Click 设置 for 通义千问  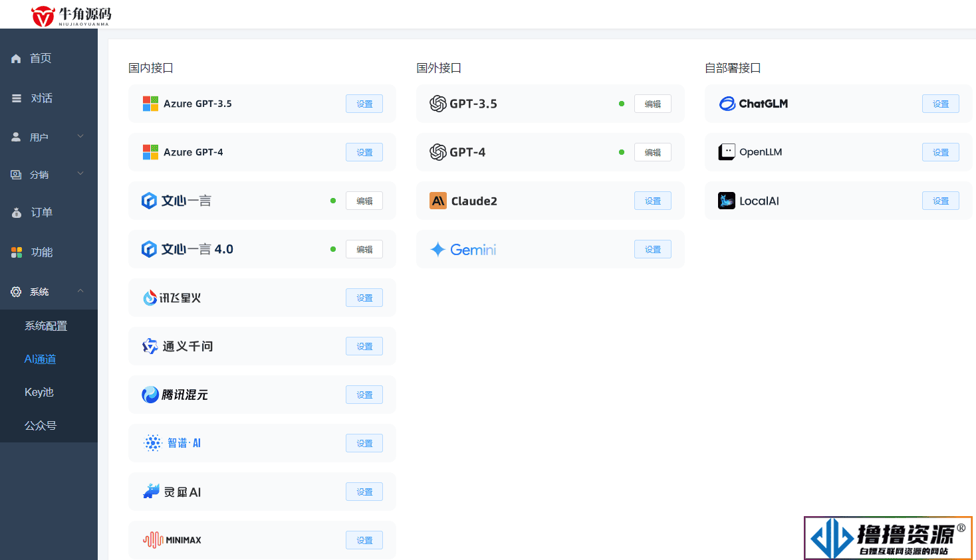click(x=364, y=346)
